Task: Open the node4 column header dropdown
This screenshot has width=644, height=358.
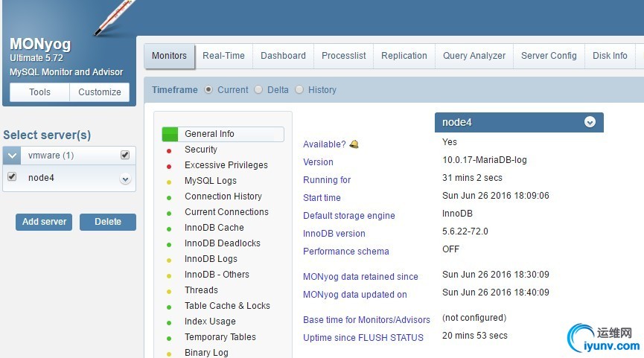Action: (x=590, y=122)
